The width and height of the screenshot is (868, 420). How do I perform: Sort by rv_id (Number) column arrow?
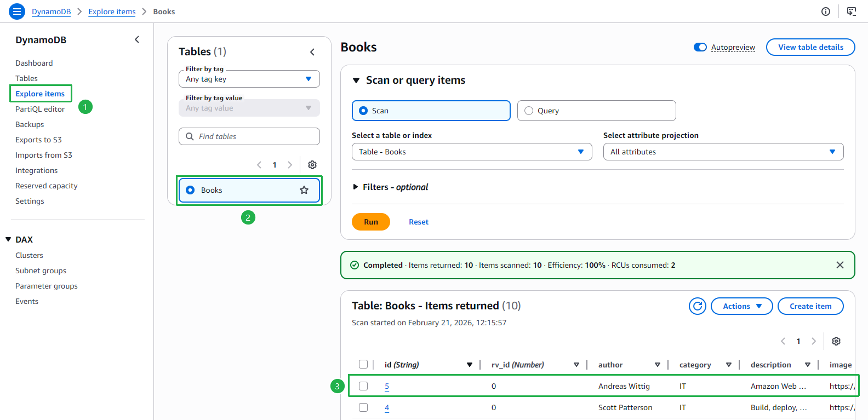click(576, 365)
